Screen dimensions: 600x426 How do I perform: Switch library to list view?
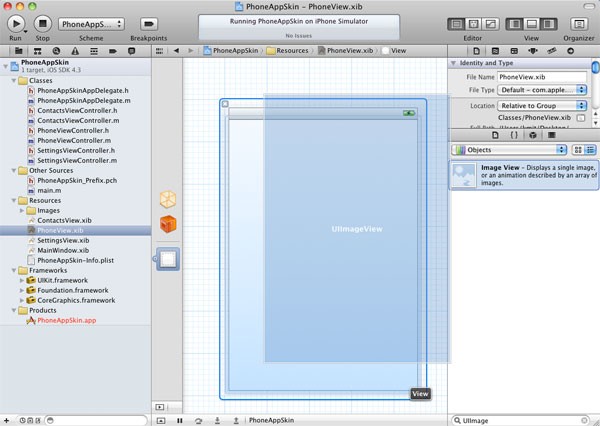pyautogui.click(x=590, y=150)
